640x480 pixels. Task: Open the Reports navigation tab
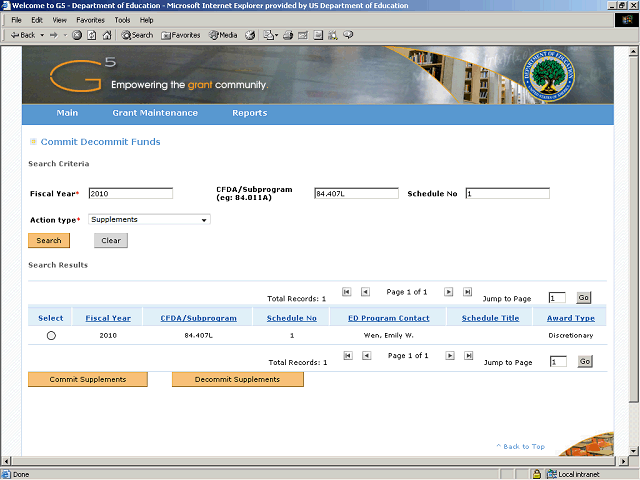[x=250, y=113]
